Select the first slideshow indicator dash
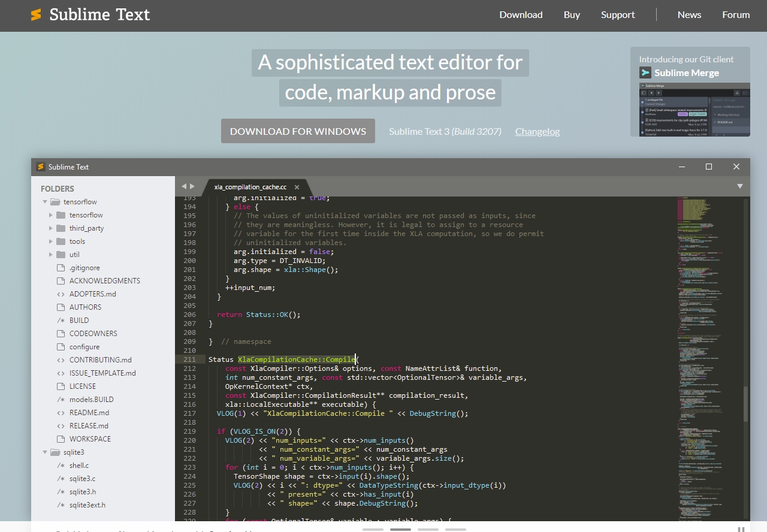Viewport: 767px width, 532px height. (373, 530)
